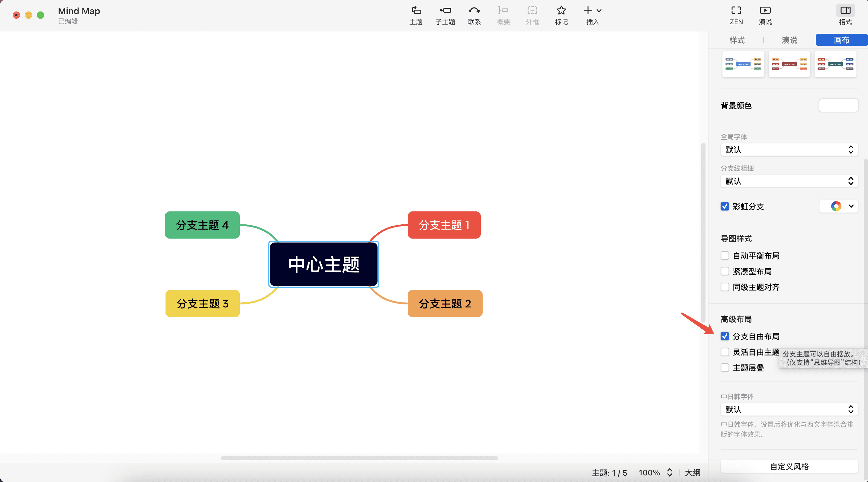This screenshot has height=482, width=868.
Task: Enter ZEN focus mode
Action: (736, 15)
